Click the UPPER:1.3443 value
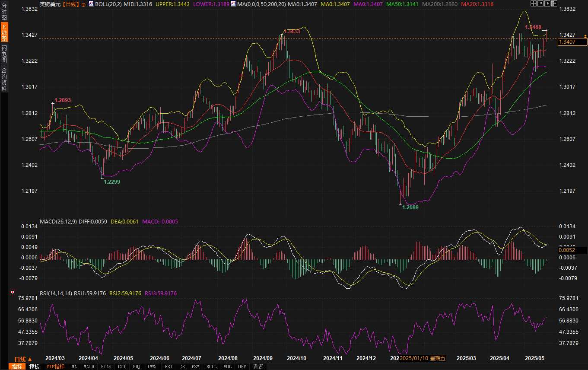Screen dimensions: 588x370 (172, 4)
